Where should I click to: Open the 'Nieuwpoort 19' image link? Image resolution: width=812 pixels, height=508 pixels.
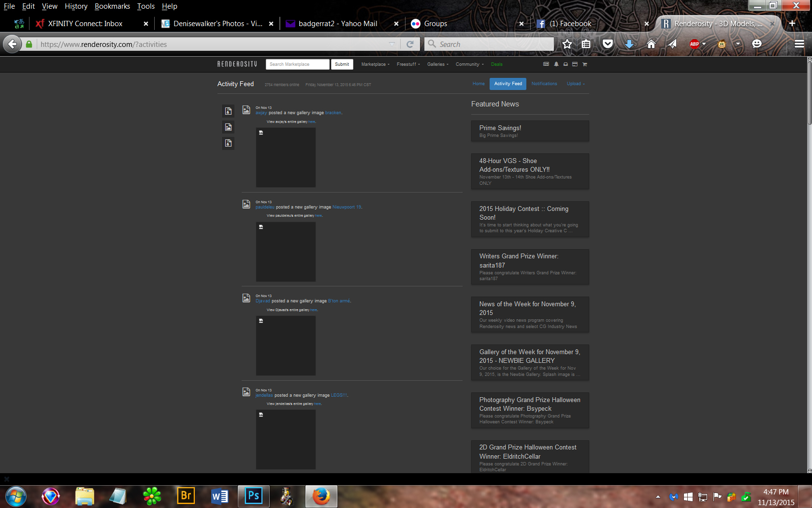(347, 207)
